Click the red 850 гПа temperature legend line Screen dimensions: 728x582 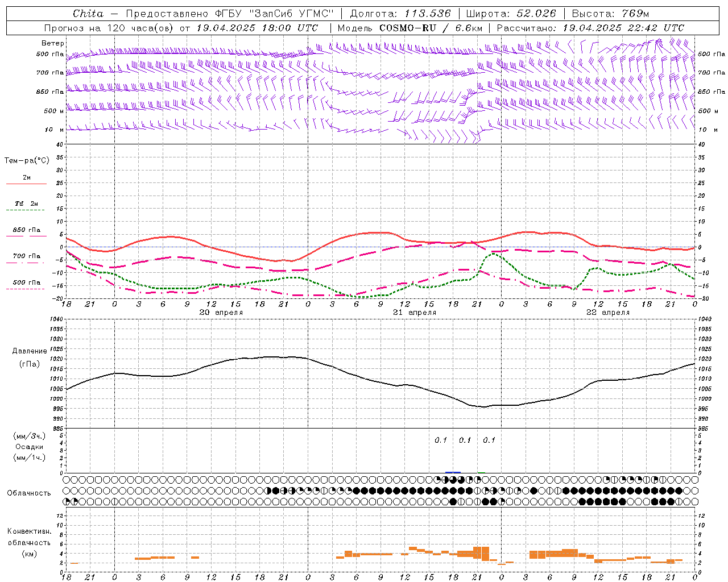pos(26,236)
